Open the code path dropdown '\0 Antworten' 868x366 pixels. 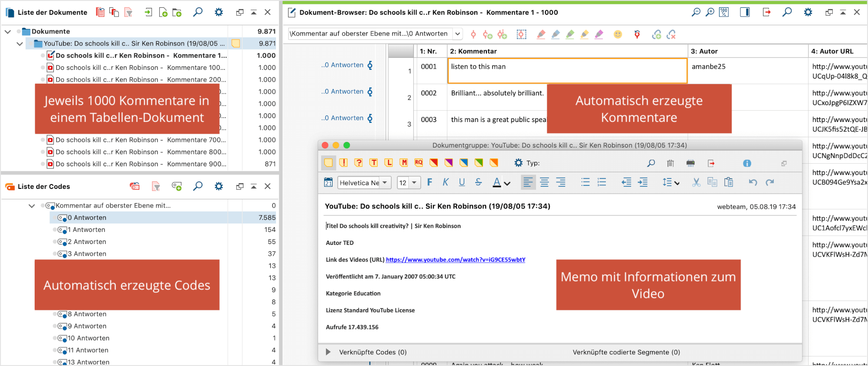pyautogui.click(x=457, y=34)
